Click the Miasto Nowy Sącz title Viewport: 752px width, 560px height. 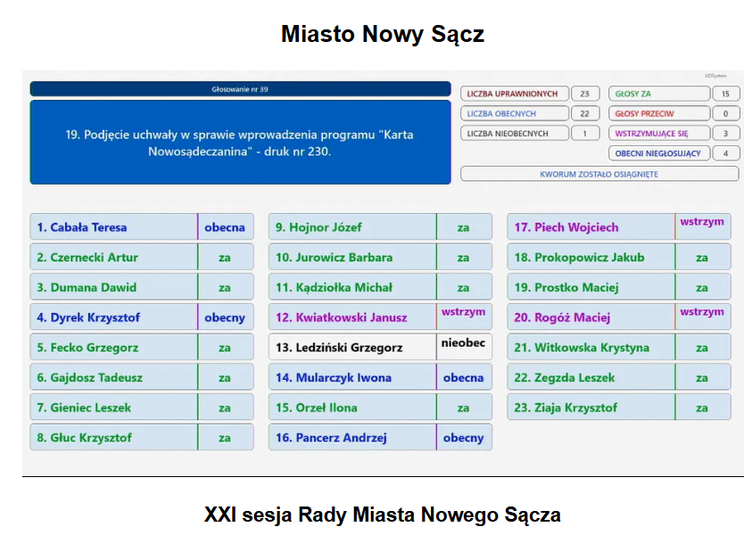pos(382,34)
